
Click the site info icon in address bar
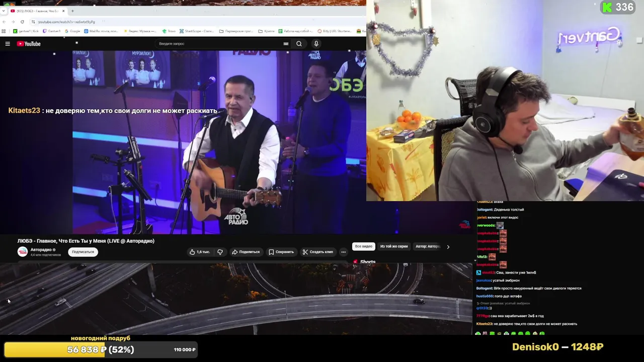pyautogui.click(x=33, y=22)
